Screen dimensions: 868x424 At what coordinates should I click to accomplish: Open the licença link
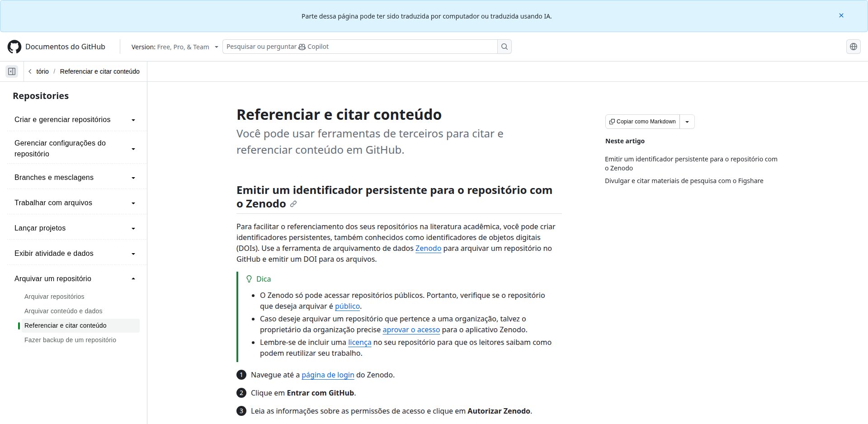point(359,342)
